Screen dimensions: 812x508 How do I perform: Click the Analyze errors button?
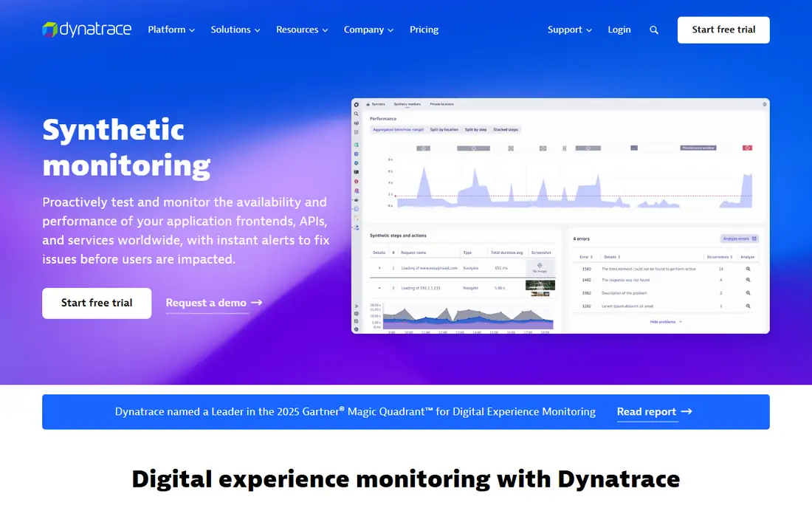740,238
